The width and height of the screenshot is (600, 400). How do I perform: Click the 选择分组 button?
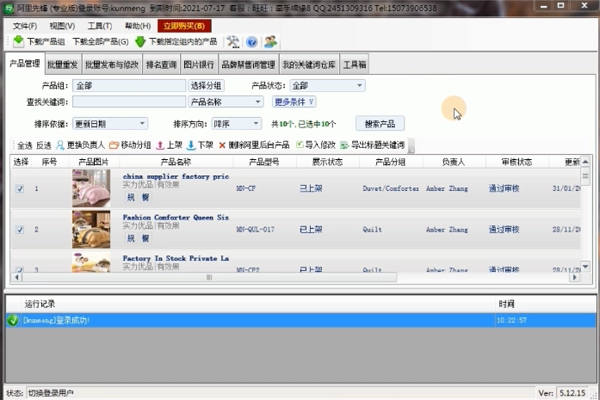click(206, 86)
